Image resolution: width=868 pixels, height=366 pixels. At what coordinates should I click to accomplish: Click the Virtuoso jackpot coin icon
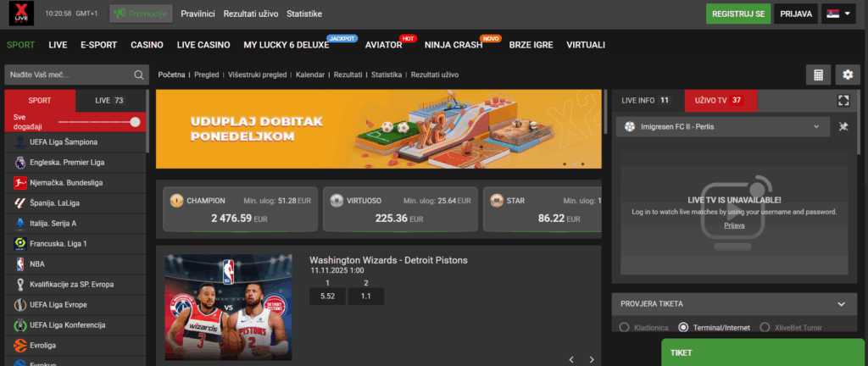click(336, 201)
